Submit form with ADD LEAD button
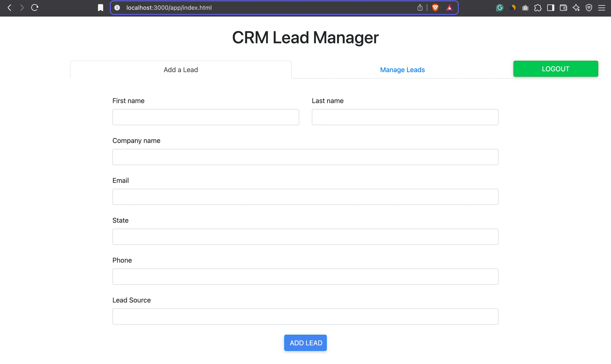This screenshot has width=611, height=364. click(305, 343)
